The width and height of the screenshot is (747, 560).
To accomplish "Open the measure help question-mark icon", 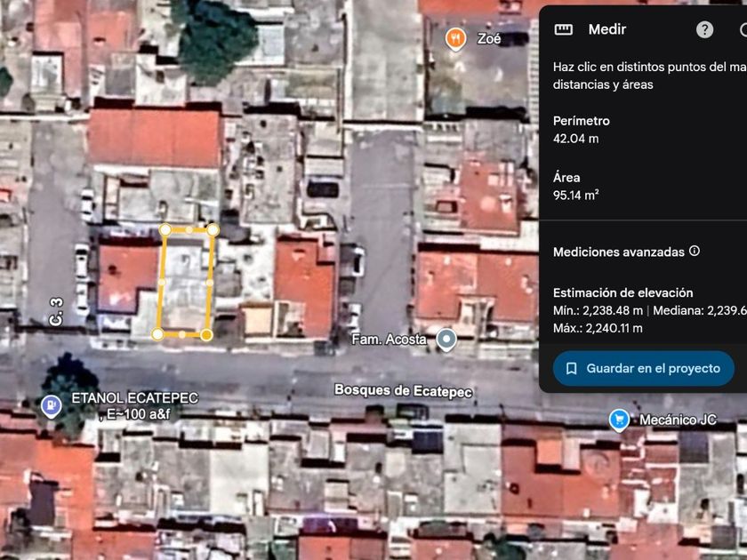I will 704,29.
